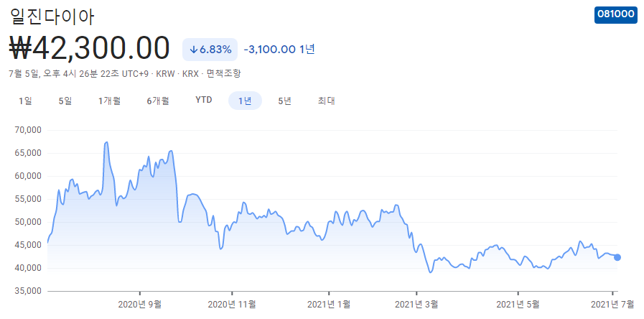Viewport: 644px width, 319px height.
Task: Click the 2020년 9월 axis label
Action: tap(140, 305)
